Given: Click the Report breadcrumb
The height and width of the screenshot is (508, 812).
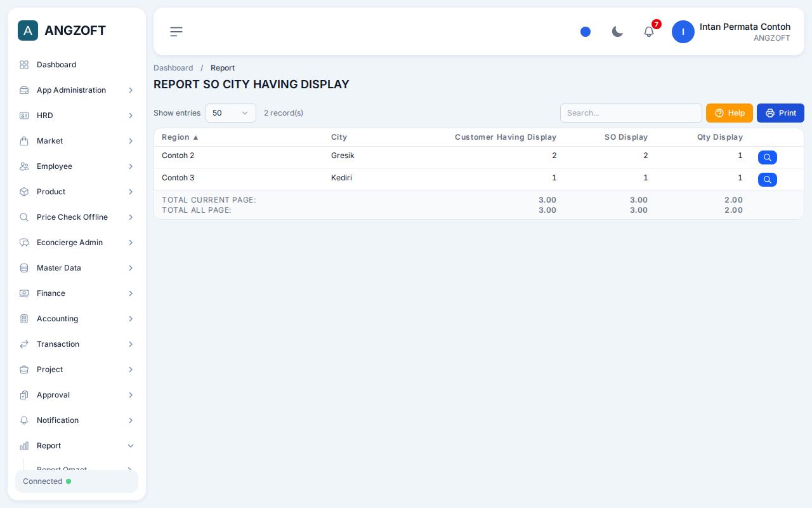Looking at the screenshot, I should 223,68.
